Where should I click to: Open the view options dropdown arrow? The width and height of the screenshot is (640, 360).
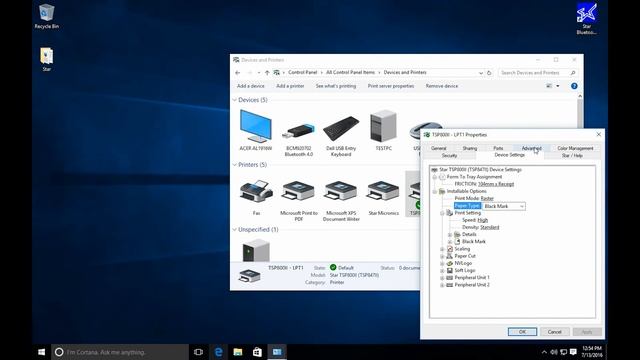[x=558, y=86]
